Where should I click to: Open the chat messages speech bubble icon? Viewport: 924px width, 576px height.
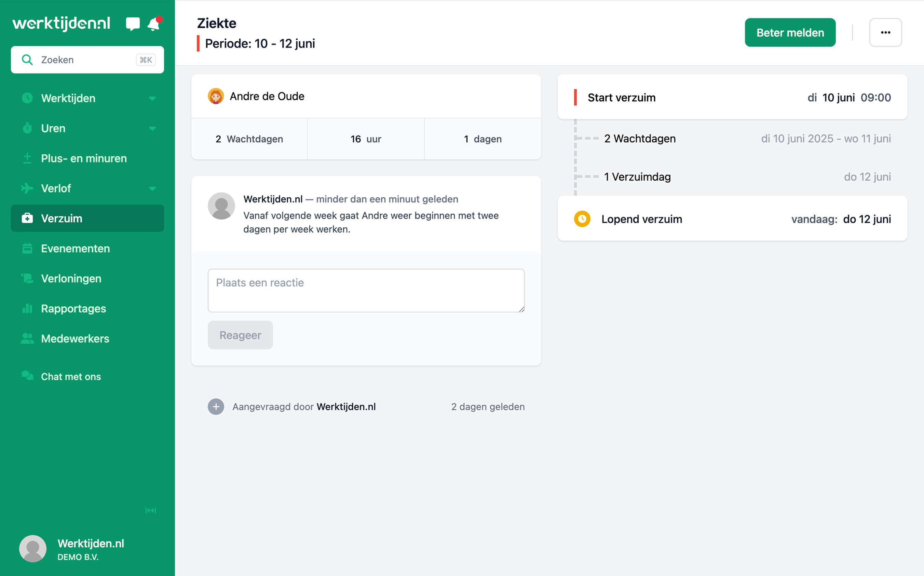click(132, 24)
